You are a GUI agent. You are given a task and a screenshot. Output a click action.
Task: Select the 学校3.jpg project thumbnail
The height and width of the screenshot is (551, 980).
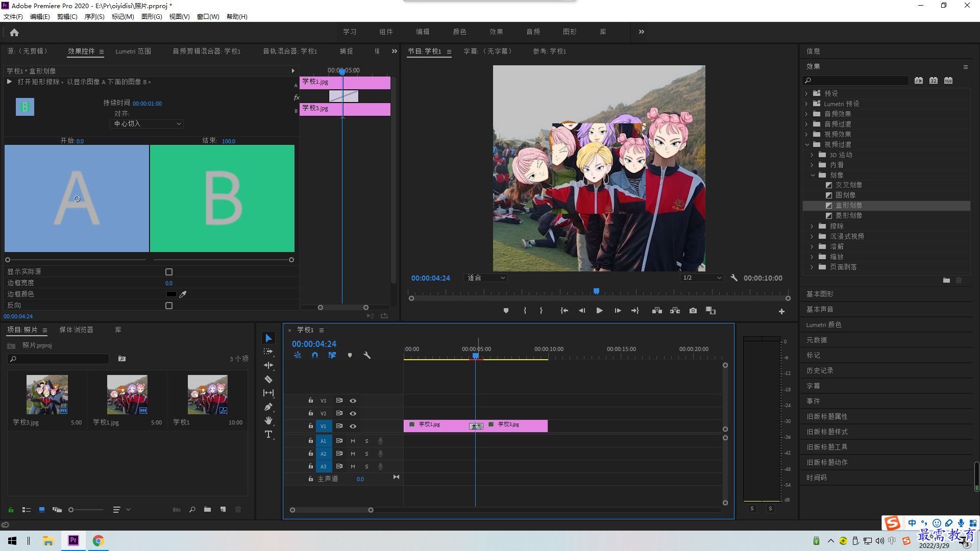47,394
